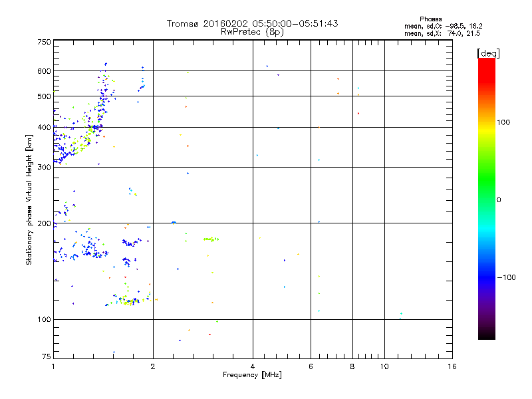This screenshot has width=532, height=399.
Task: Click the y-axis tick label '500'
Action: [x=44, y=96]
